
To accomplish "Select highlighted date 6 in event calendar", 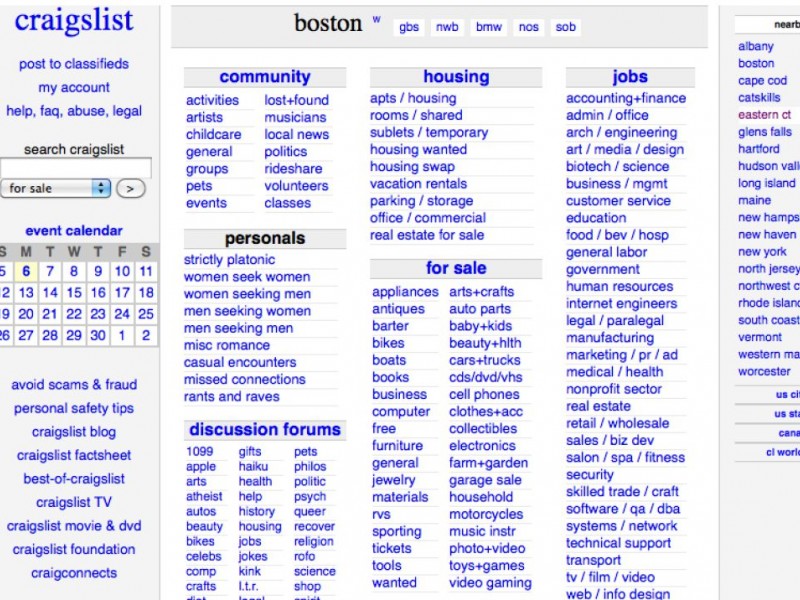I will [26, 271].
